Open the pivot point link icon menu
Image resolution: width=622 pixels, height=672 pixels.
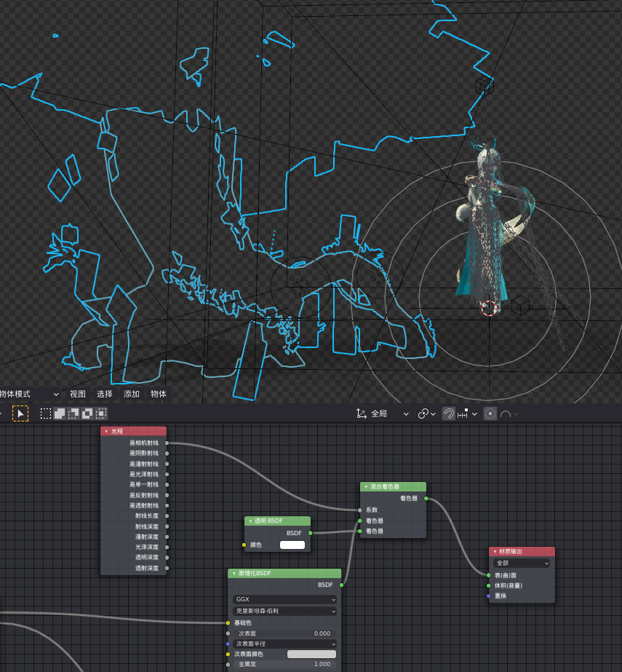(426, 414)
